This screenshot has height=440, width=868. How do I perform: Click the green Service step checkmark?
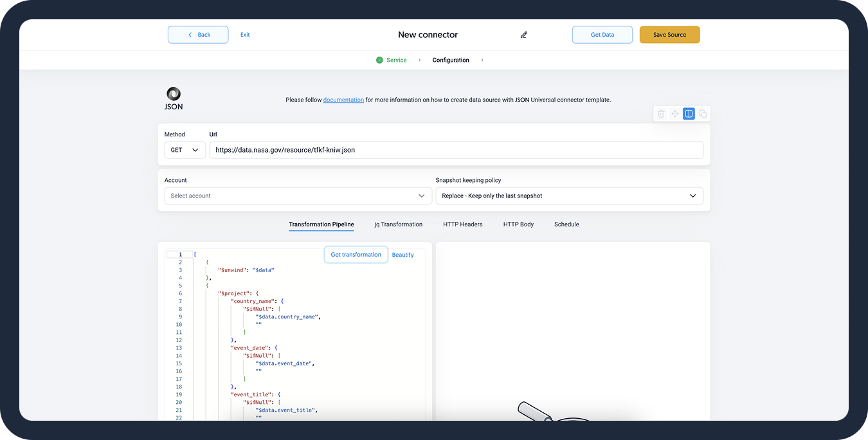379,60
